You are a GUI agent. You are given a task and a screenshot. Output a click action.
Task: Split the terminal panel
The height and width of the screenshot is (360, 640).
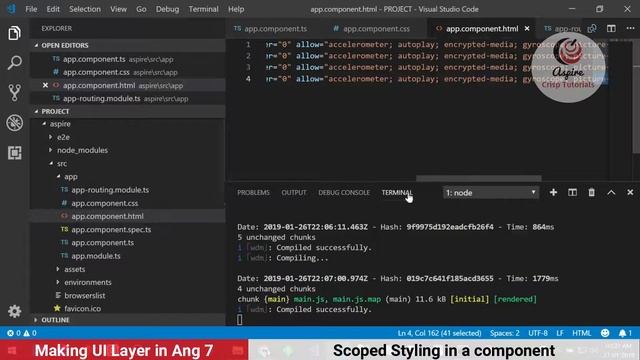click(572, 192)
